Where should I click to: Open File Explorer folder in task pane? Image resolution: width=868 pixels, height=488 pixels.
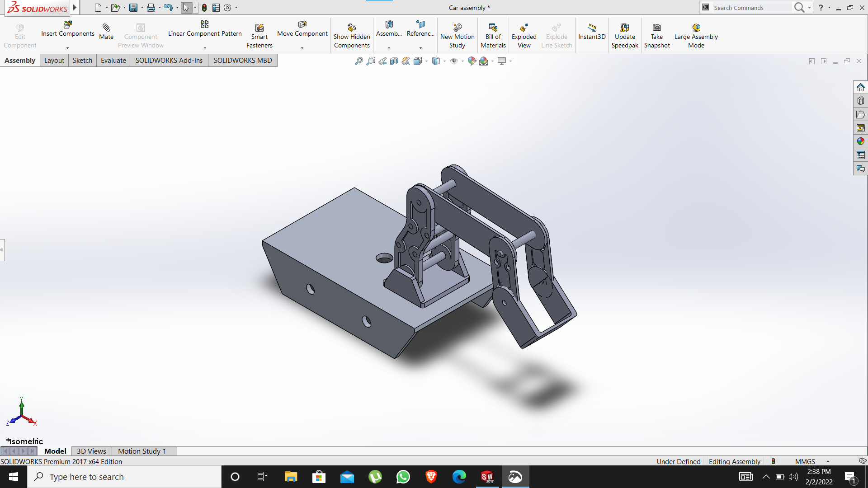[x=860, y=114]
